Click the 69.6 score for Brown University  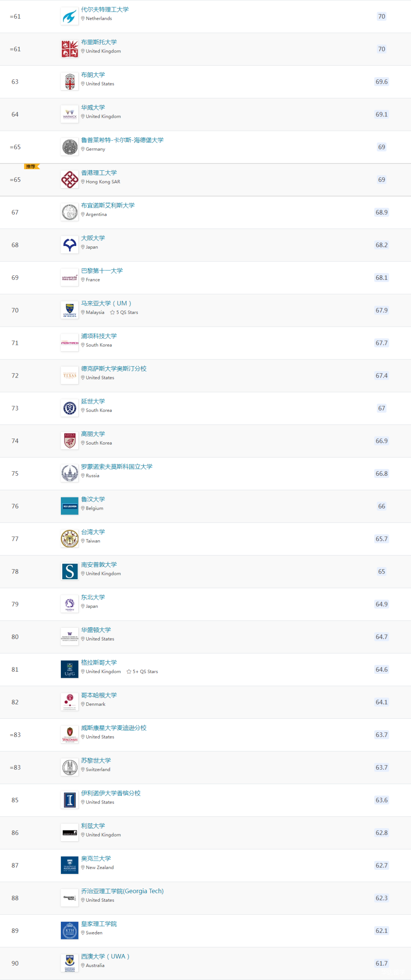pyautogui.click(x=381, y=82)
